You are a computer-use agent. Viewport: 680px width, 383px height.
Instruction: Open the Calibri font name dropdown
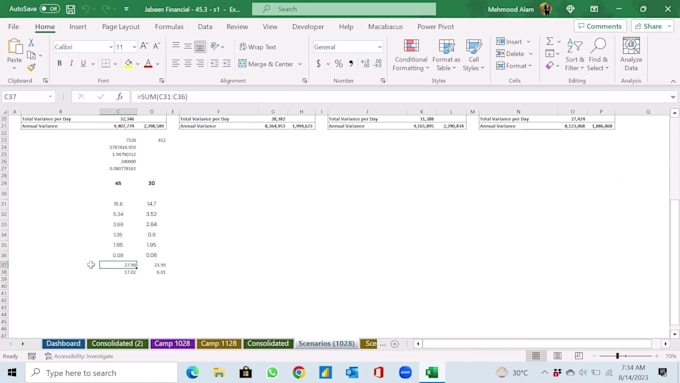coord(111,47)
